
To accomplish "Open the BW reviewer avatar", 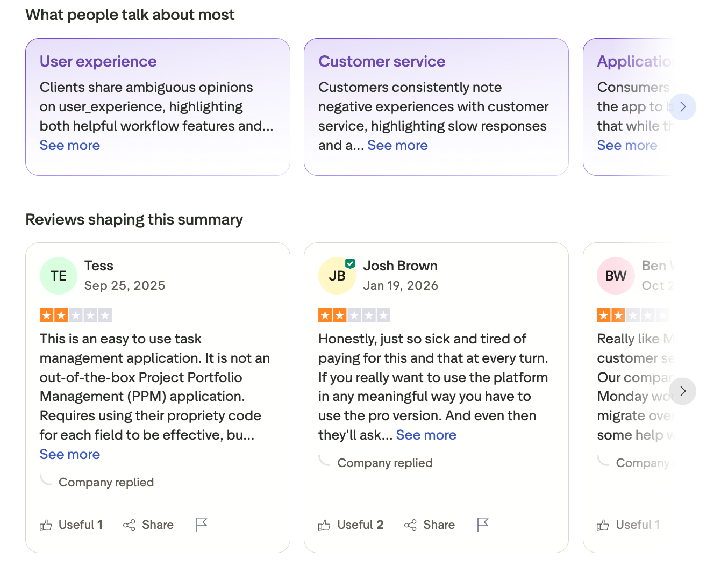I will click(616, 276).
